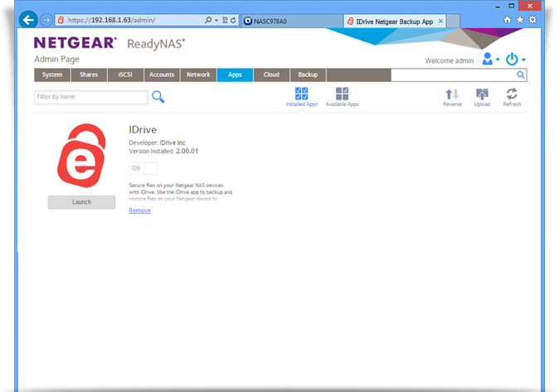
Task: Click the Version Installed: 2.00.01 text
Action: coord(163,151)
